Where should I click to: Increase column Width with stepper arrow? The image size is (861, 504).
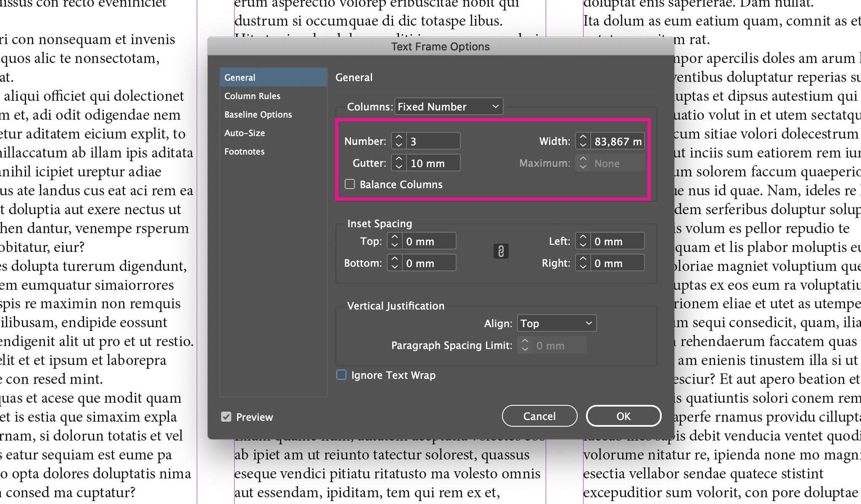(x=583, y=137)
